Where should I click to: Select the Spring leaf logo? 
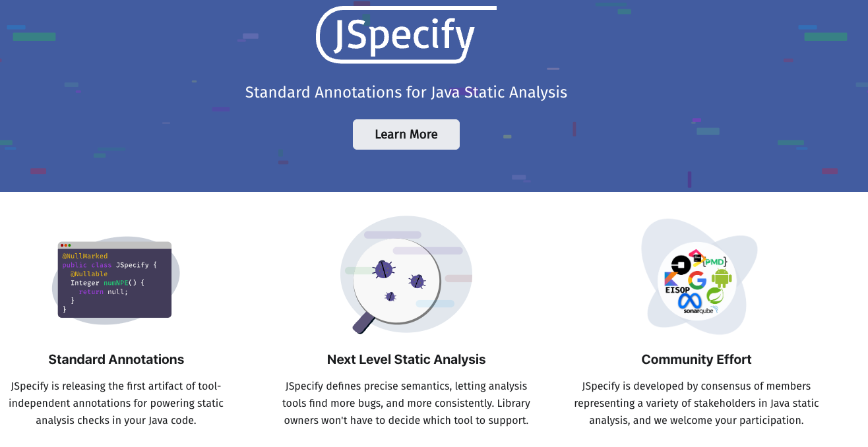click(x=715, y=296)
